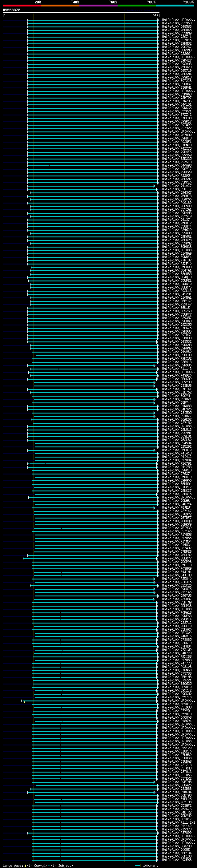
Task: Select hit UniRef100_A9S0A3
Action: (x=177, y=64)
